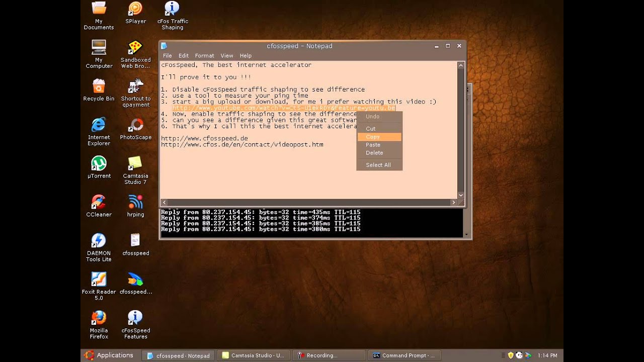Launch the PhotoScape desktop icon
644x362 pixels.
(135, 129)
